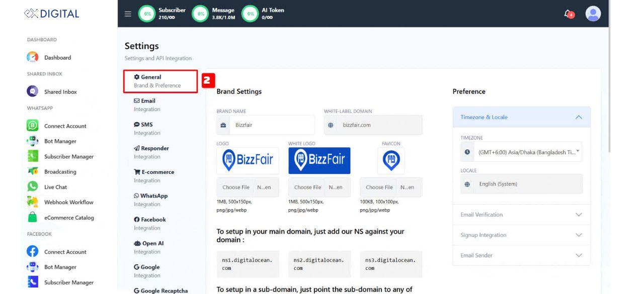644x294 pixels.
Task: Click the ns1.digitalocean.com nameserver box
Action: 248,264
